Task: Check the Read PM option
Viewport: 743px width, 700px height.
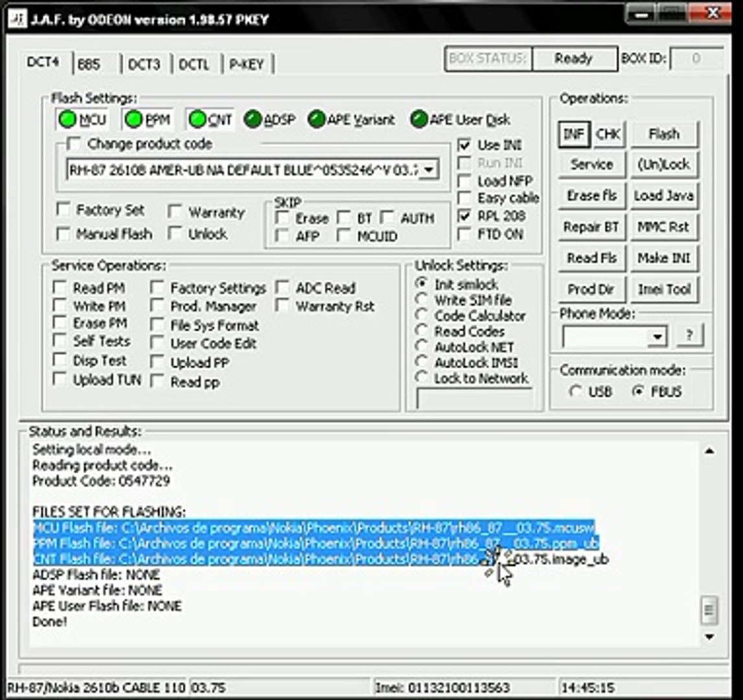Action: (x=59, y=287)
